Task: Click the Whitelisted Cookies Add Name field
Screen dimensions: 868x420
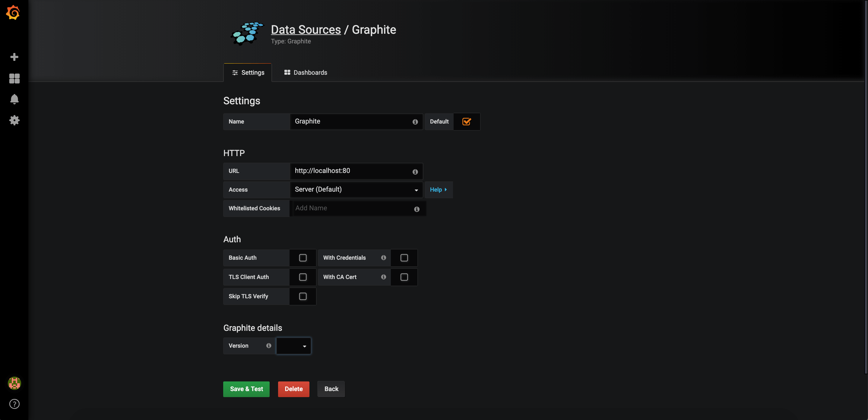Action: click(x=359, y=208)
